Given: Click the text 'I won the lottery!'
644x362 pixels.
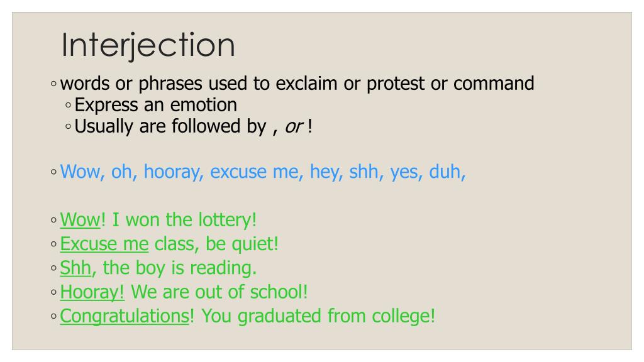Looking at the screenshot, I should 184,220.
